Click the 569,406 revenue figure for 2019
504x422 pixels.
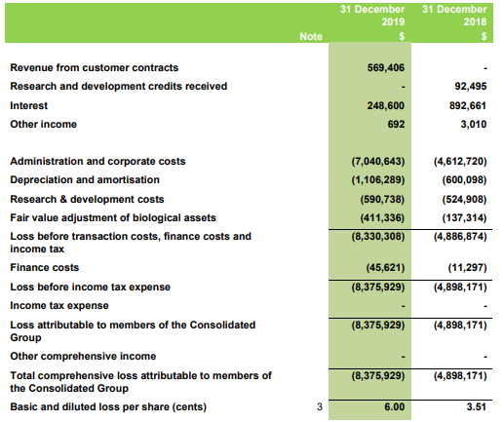tap(386, 67)
